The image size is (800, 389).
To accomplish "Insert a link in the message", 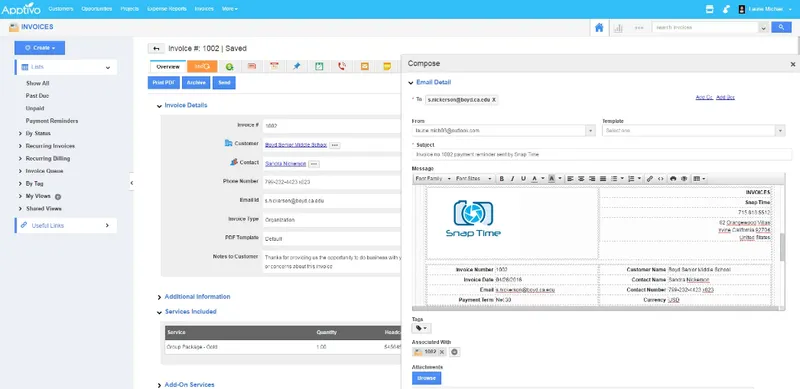I will (649, 179).
